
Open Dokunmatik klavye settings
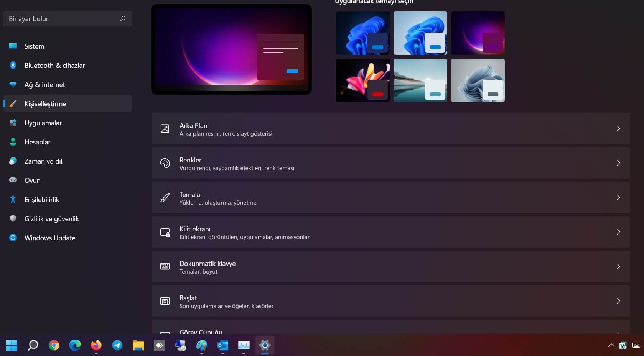coord(390,266)
